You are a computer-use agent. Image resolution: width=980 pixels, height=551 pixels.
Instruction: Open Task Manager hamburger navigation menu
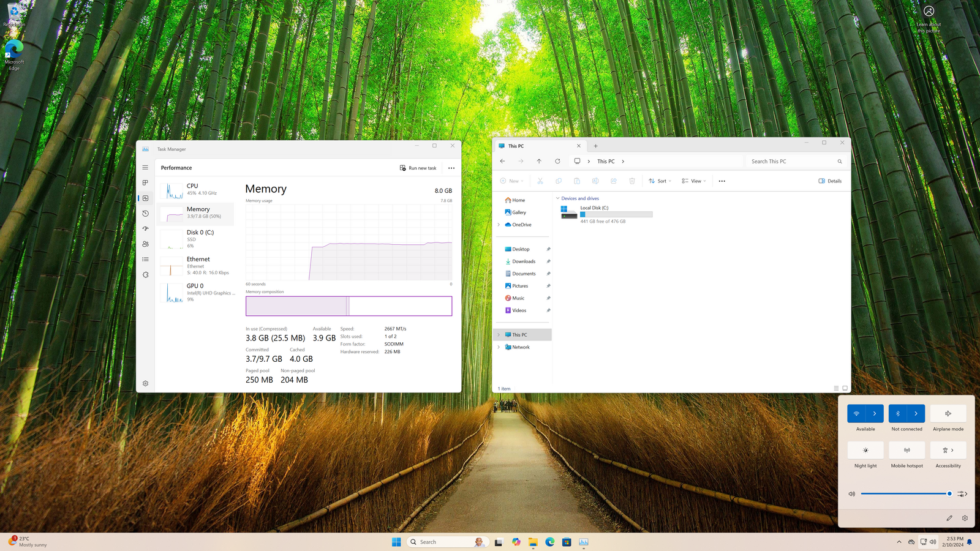pyautogui.click(x=145, y=167)
